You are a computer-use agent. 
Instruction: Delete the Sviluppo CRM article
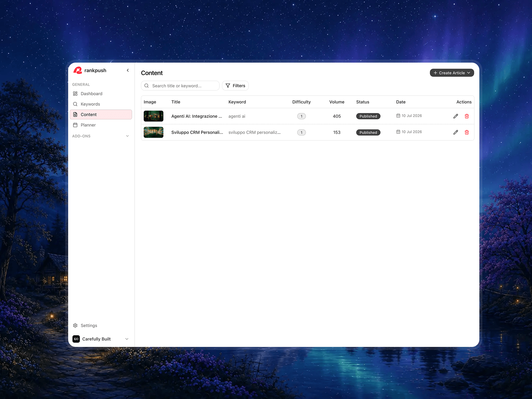467,132
